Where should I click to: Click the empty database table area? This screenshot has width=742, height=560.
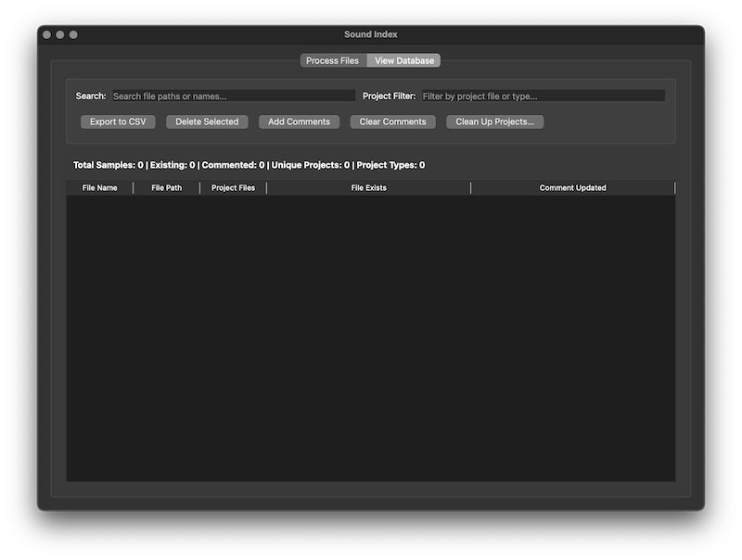[x=371, y=334]
